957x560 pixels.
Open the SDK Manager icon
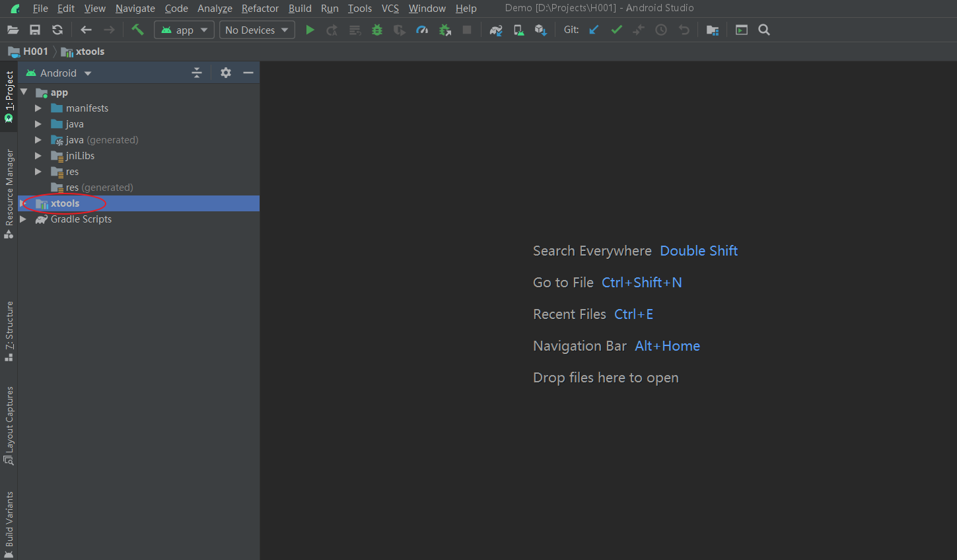541,30
